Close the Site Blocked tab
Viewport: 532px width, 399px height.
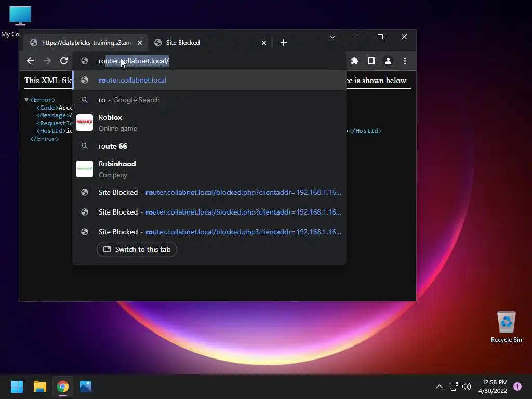pos(263,43)
